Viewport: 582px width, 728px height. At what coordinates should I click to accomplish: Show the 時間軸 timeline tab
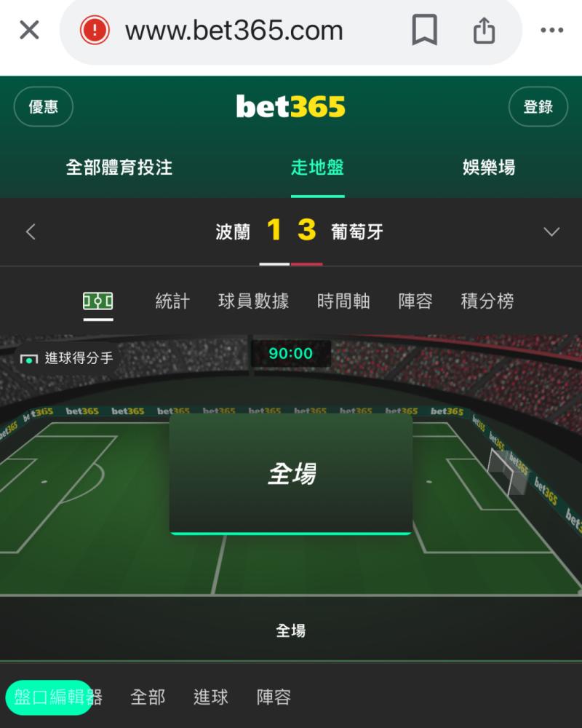pos(343,301)
